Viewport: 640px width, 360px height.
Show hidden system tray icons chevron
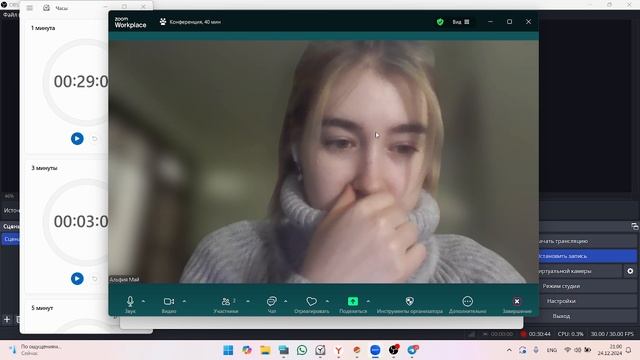509,350
